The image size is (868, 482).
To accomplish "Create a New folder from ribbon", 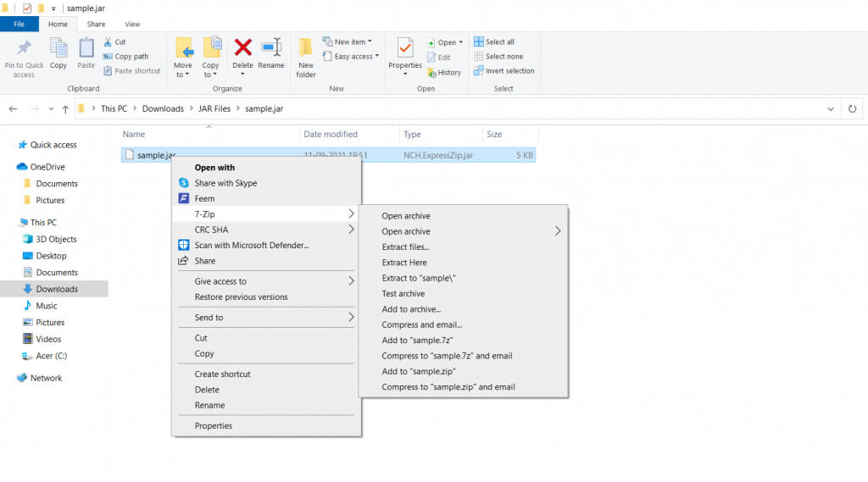I will pyautogui.click(x=305, y=58).
